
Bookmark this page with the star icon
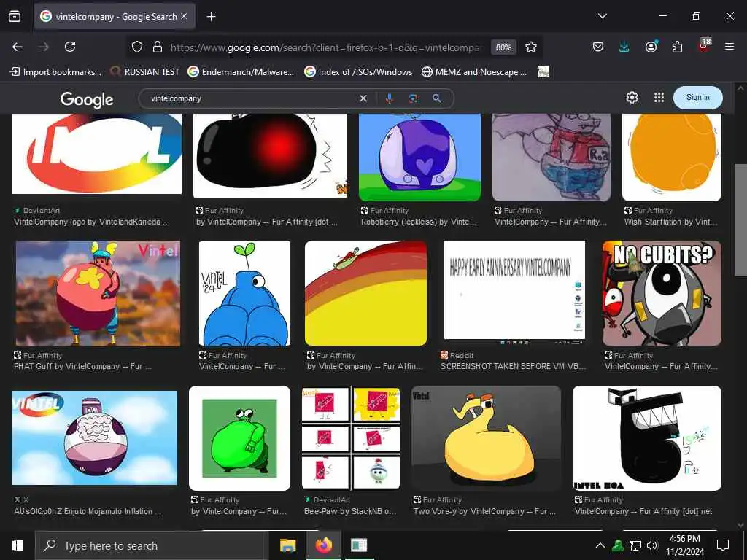(531, 47)
